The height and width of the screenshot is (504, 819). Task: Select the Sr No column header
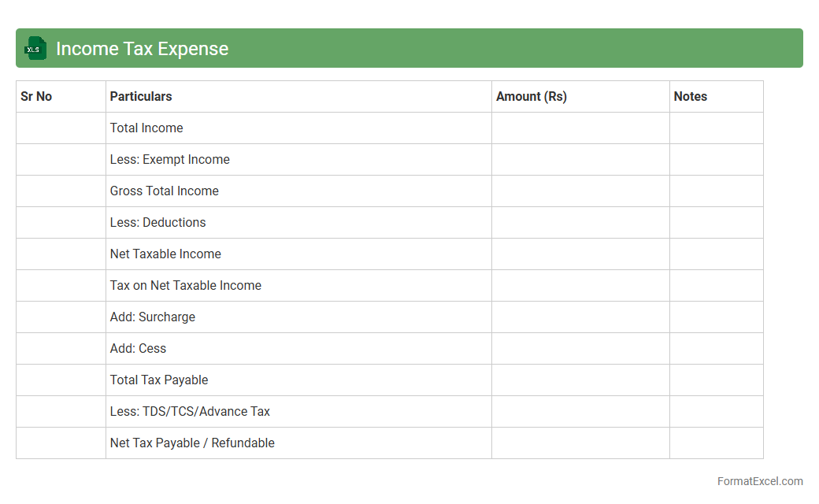pyautogui.click(x=36, y=97)
